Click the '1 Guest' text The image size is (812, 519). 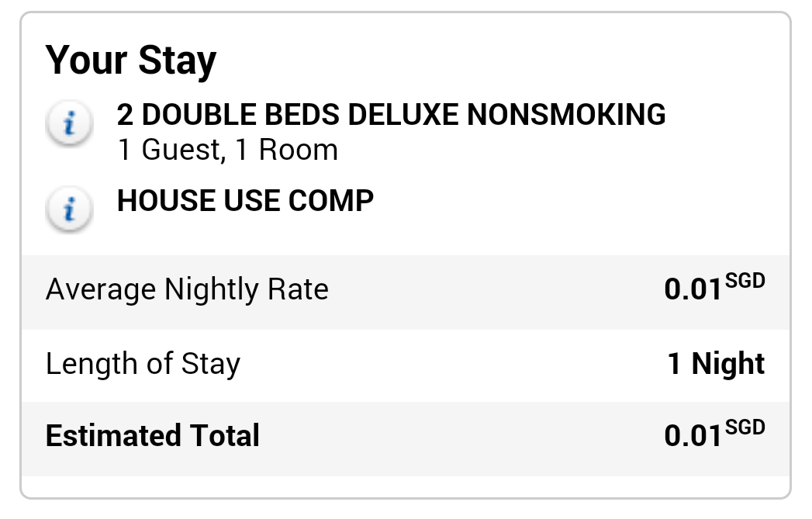click(x=171, y=150)
